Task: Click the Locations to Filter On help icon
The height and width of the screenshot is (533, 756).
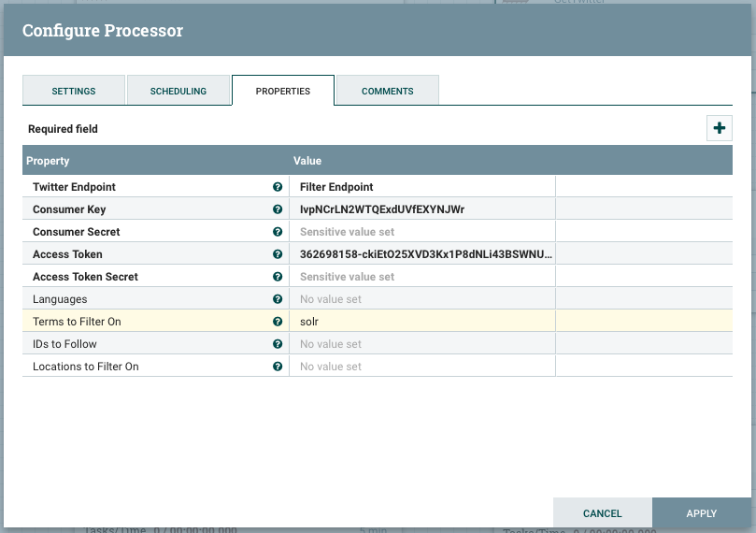Action: [278, 367]
